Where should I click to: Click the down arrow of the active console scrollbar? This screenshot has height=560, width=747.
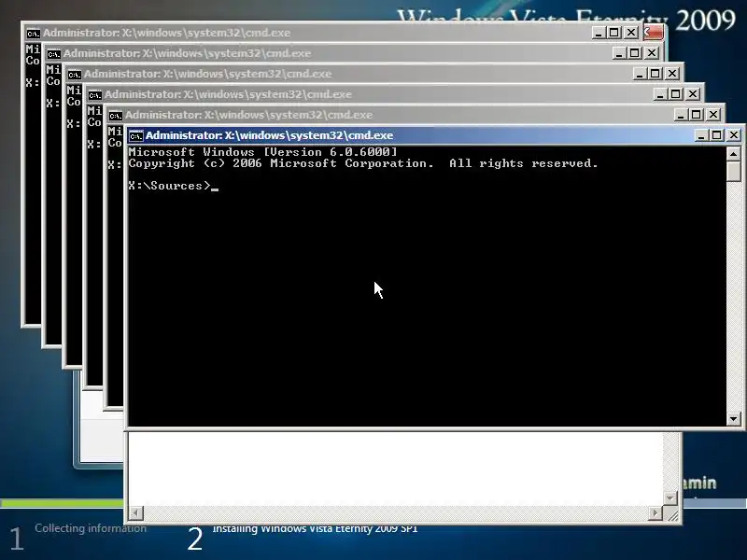pos(733,419)
